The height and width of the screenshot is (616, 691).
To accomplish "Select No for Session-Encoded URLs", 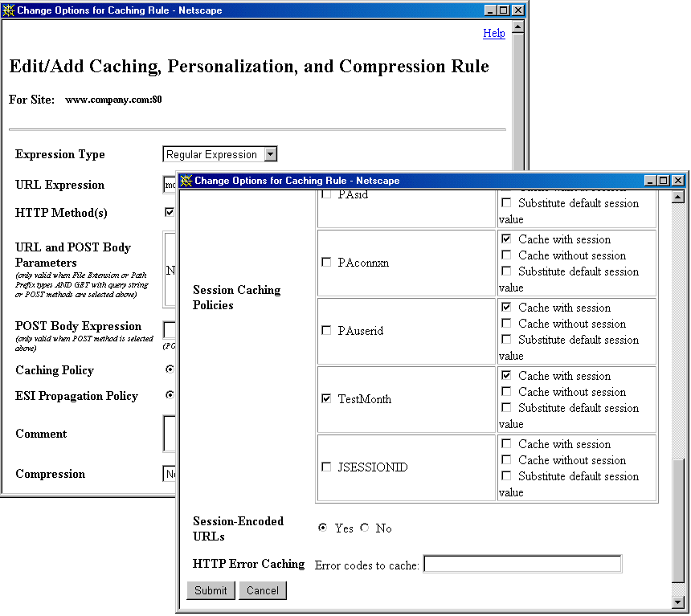I will pos(364,528).
